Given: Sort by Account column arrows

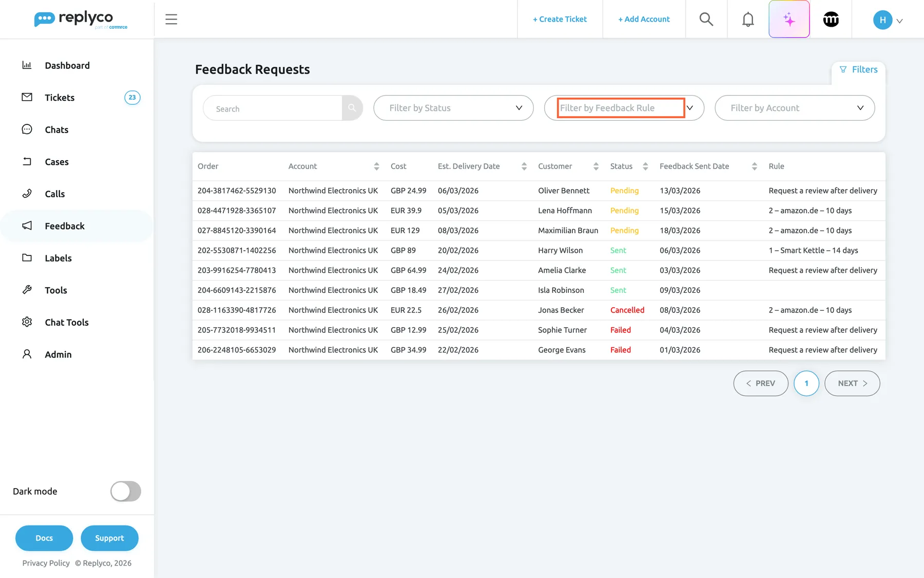Looking at the screenshot, I should (376, 166).
